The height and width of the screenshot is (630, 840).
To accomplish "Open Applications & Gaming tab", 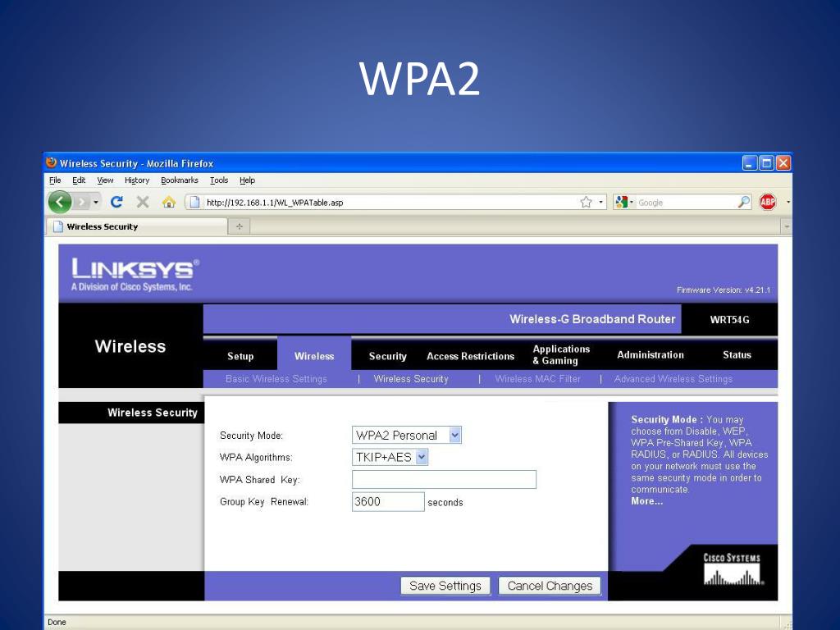I will (561, 354).
